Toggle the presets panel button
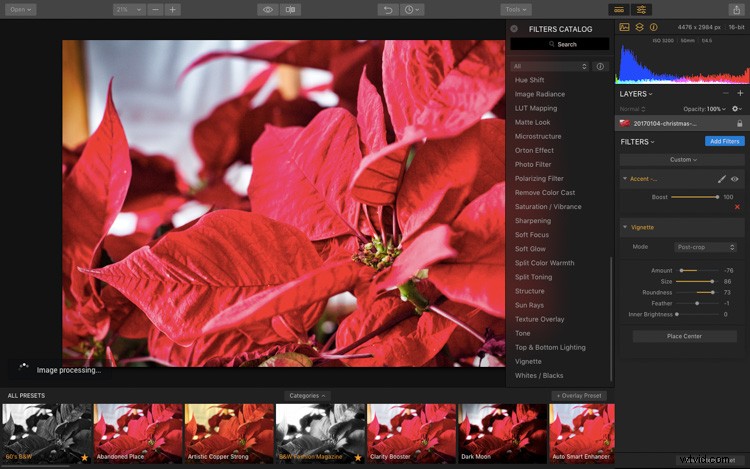 tap(619, 10)
